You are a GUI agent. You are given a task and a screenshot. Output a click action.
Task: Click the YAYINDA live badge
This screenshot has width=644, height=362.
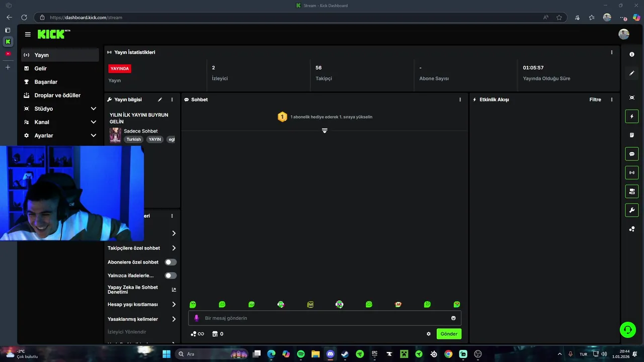120,68
